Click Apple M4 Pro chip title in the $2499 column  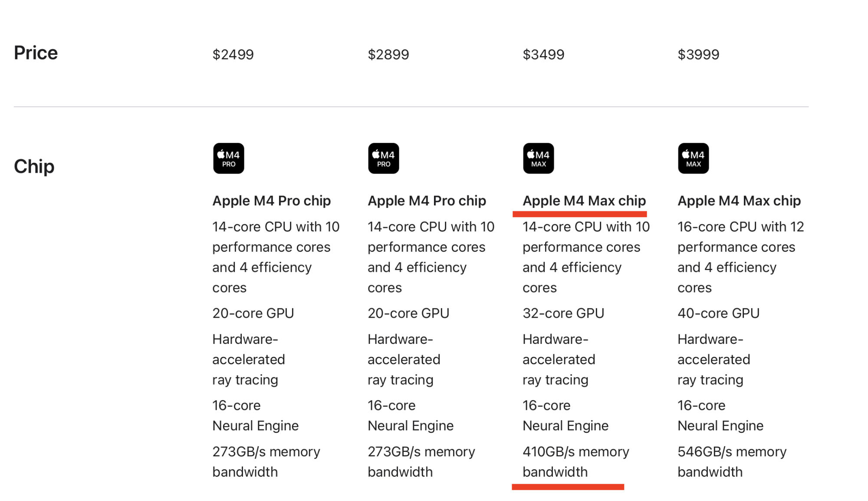click(x=271, y=201)
